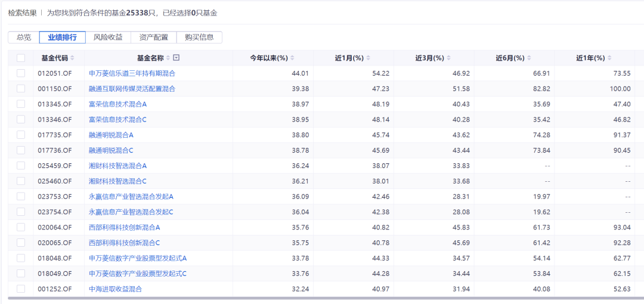
Task: Tick the select-all checkbox in header
Action: click(21, 58)
